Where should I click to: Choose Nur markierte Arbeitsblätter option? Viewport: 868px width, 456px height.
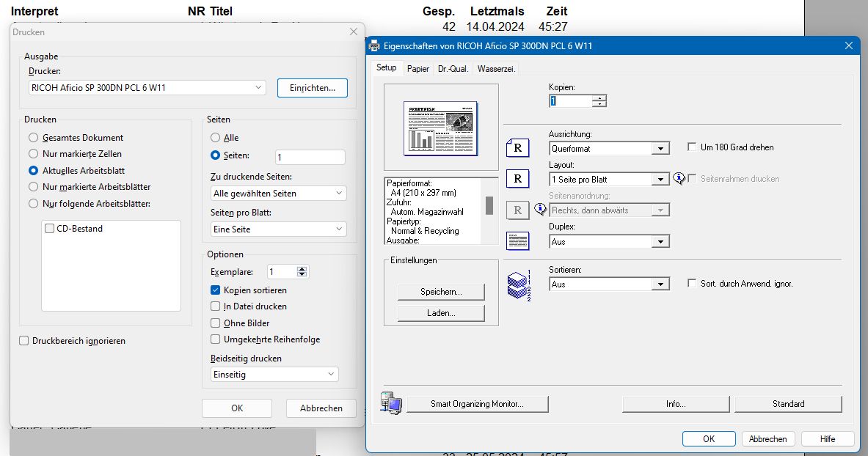click(33, 187)
